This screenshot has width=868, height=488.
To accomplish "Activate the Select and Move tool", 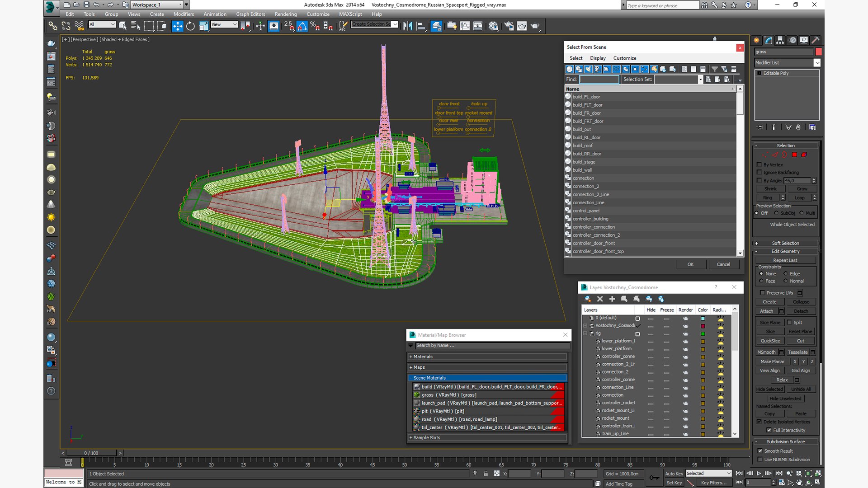I will click(x=177, y=26).
